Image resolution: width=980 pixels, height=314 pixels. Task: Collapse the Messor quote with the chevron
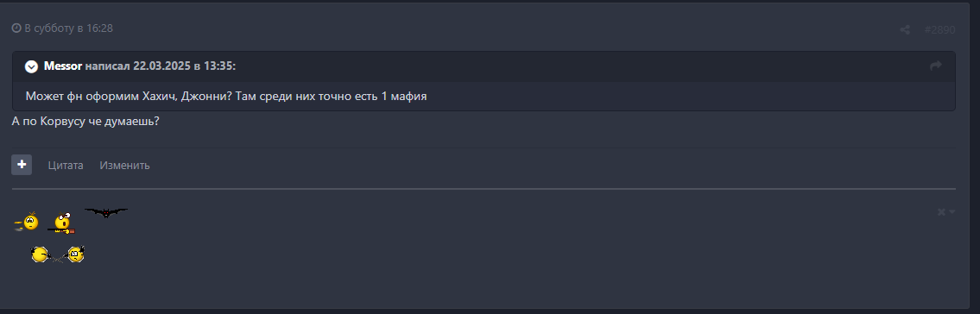pos(31,66)
